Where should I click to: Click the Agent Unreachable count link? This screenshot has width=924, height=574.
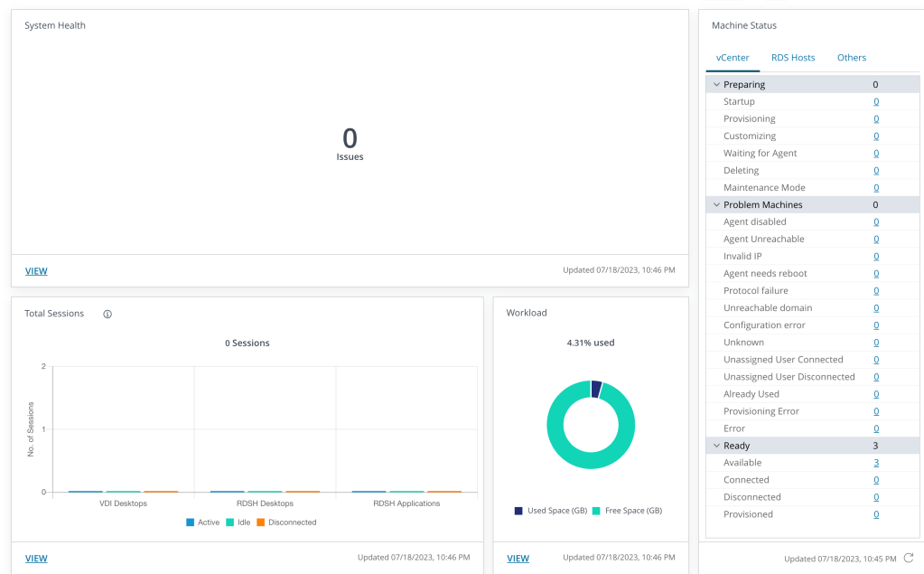click(x=875, y=240)
